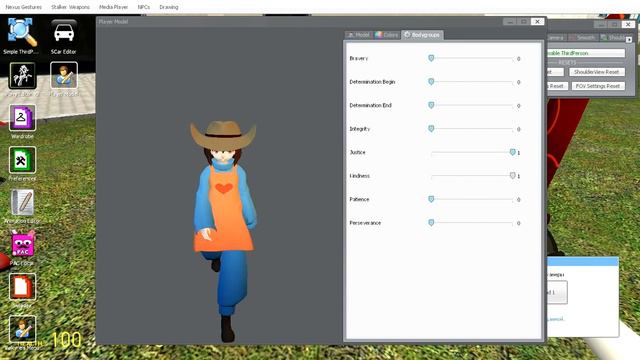Open the Media Player menu

click(x=113, y=7)
